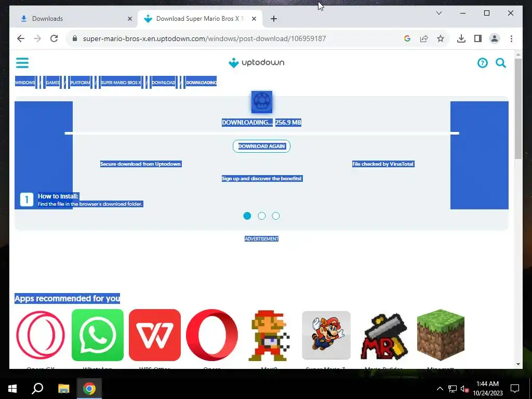Click the browser forward arrow
This screenshot has height=399, width=532.
coord(37,38)
